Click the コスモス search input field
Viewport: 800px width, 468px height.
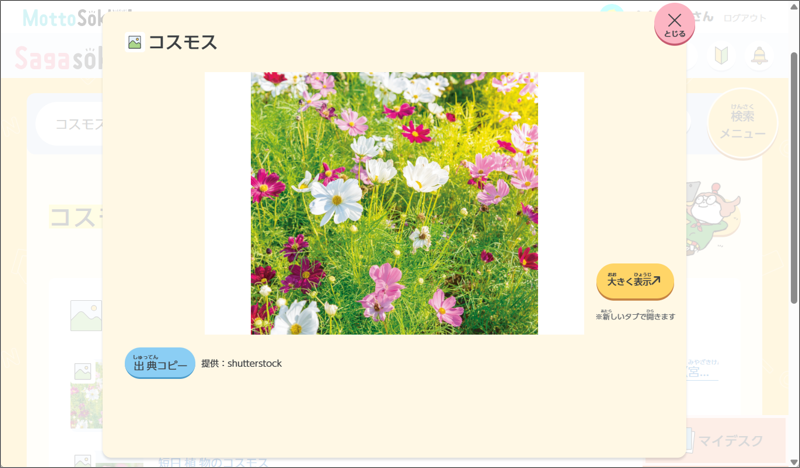[70, 124]
